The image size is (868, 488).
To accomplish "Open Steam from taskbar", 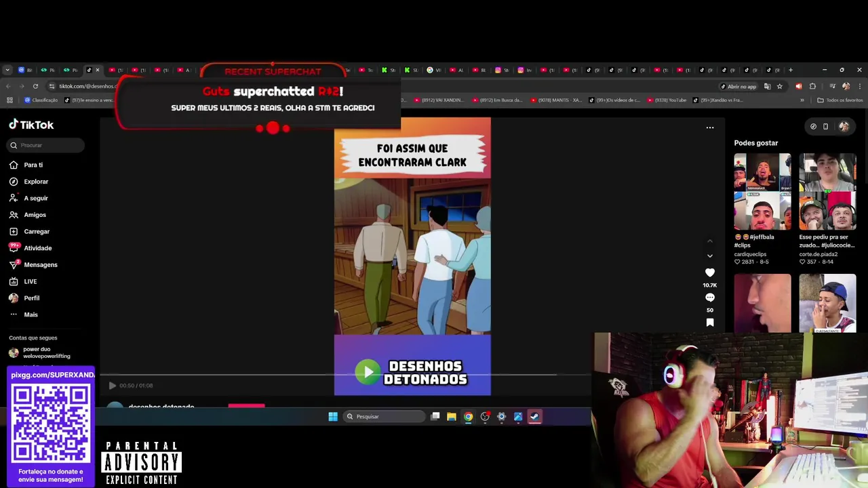I will [534, 417].
